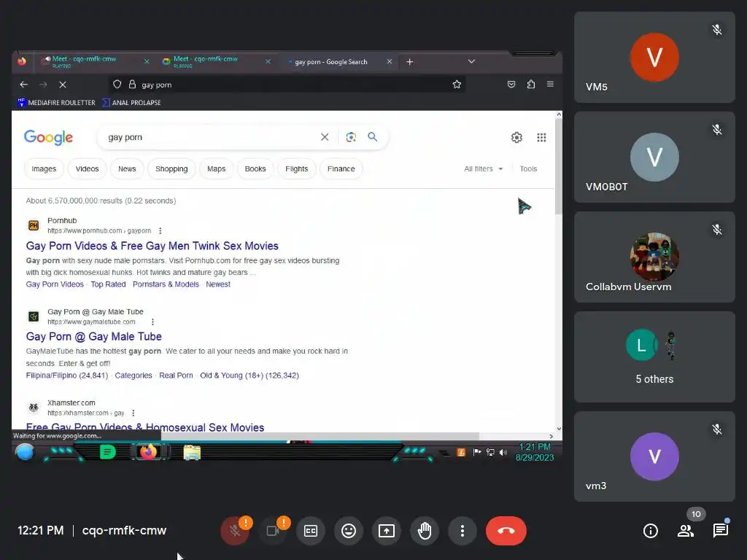747x560 pixels.
Task: Click the muted mic icon on VM5
Action: pos(717,30)
